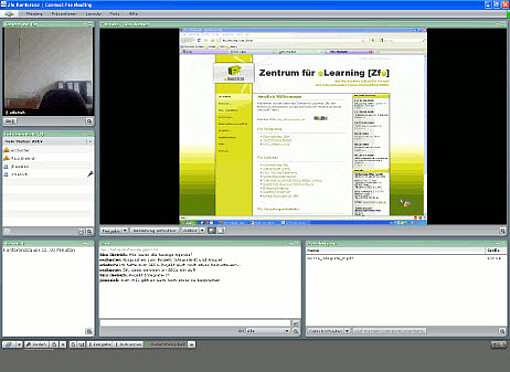Open the Vollbild dropdown below the screen share
510x372 pixels.
point(193,230)
